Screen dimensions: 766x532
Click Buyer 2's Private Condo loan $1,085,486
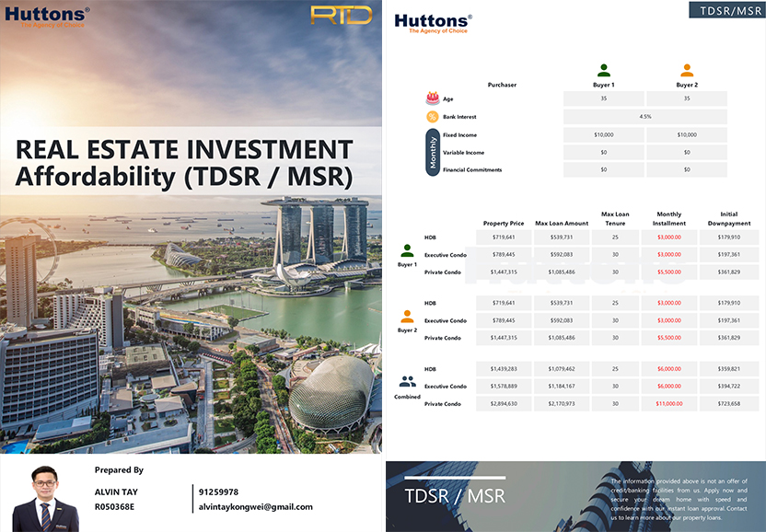click(x=562, y=338)
